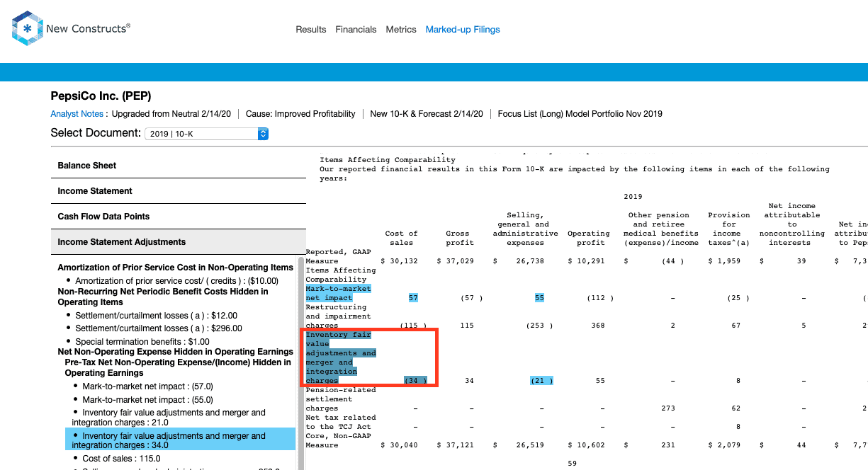Viewport: 868px width, 470px height.
Task: Select Cost of sales 115.0 item
Action: (x=122, y=459)
